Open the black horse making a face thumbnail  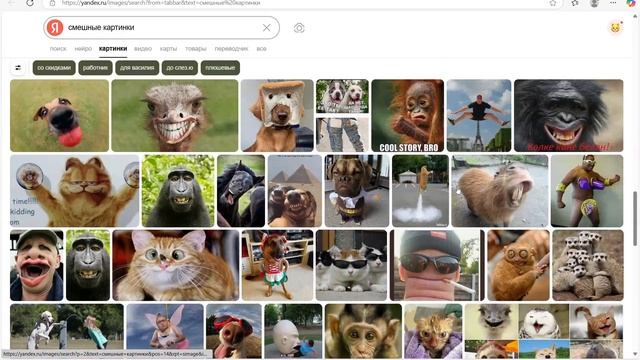pos(241,191)
